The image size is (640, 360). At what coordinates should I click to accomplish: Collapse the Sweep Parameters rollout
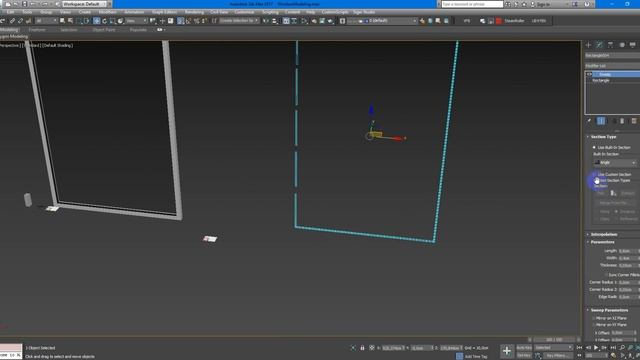pyautogui.click(x=609, y=310)
